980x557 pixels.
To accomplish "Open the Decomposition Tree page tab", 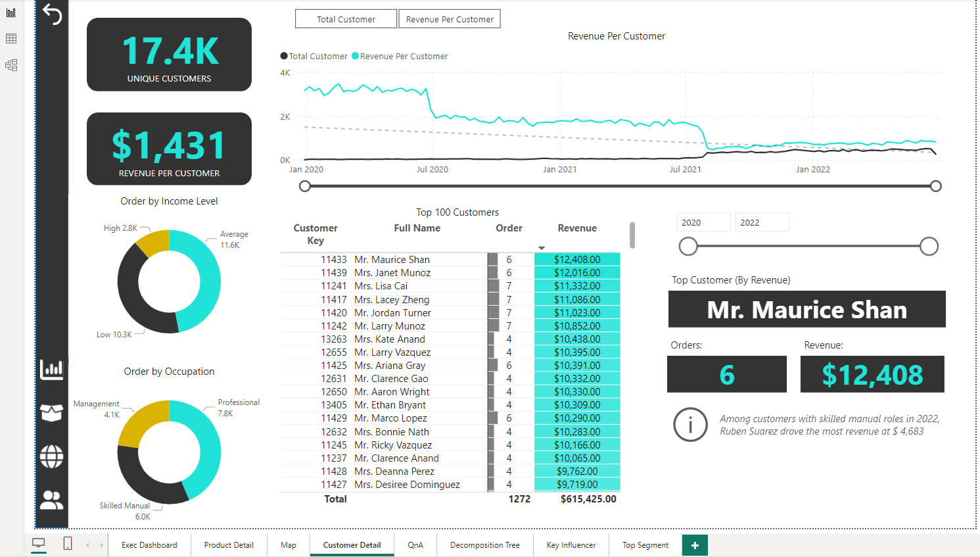I will coord(484,545).
